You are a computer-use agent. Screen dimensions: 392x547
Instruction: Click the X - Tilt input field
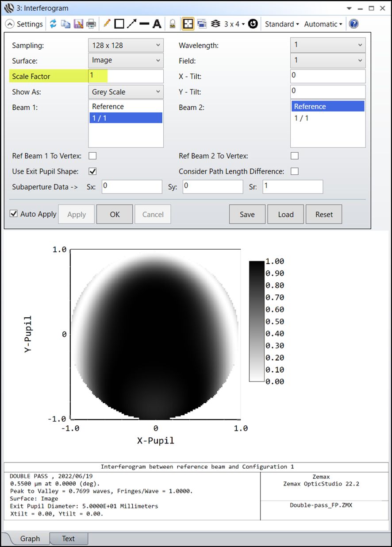328,76
